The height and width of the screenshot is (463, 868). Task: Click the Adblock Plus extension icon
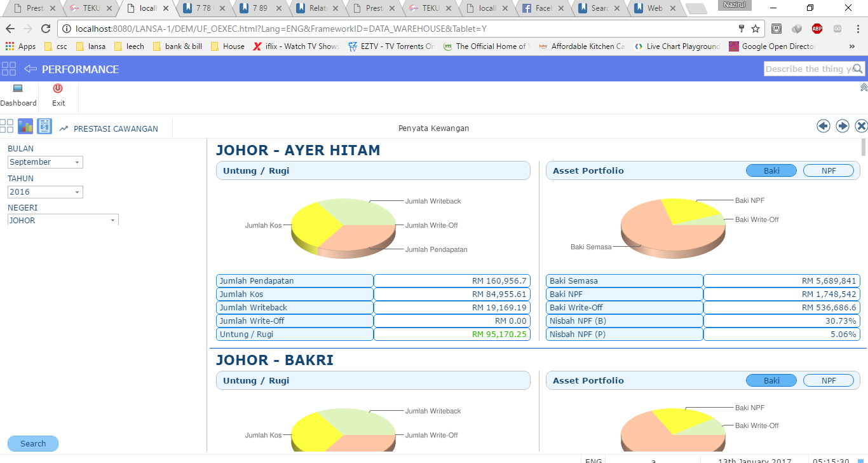tap(817, 29)
